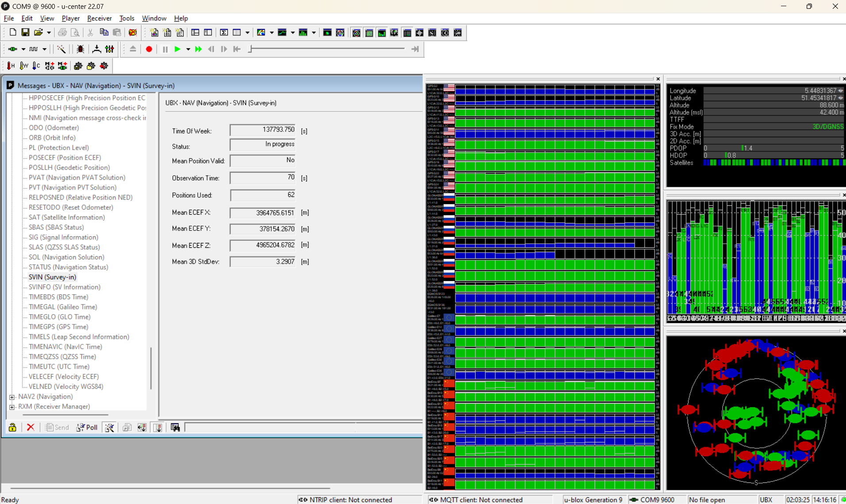The image size is (846, 504).
Task: Click the Print icon in the main toolbar
Action: click(x=62, y=32)
